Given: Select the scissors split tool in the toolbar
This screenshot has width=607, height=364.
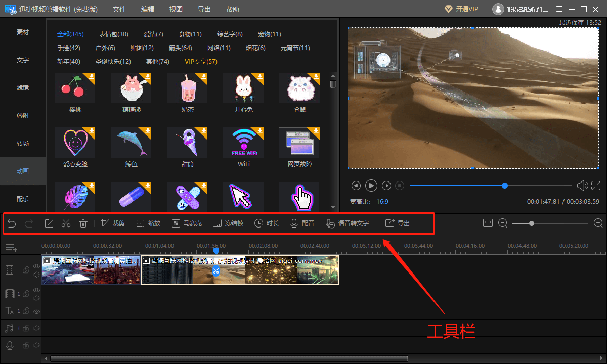Looking at the screenshot, I should tap(66, 223).
